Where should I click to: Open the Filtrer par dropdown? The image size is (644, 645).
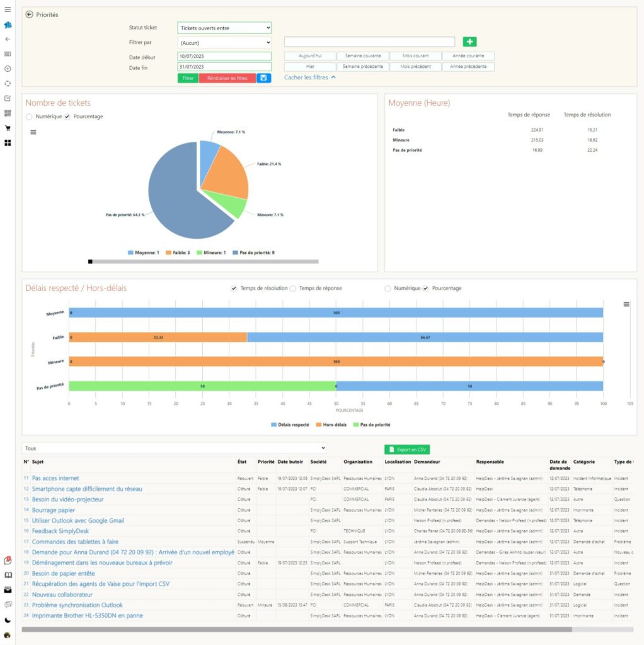coord(223,42)
